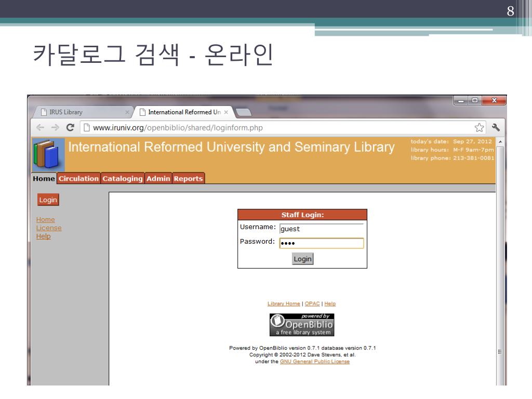Open the License sidebar link
Viewport: 532px width, 399px height.
pyautogui.click(x=49, y=228)
